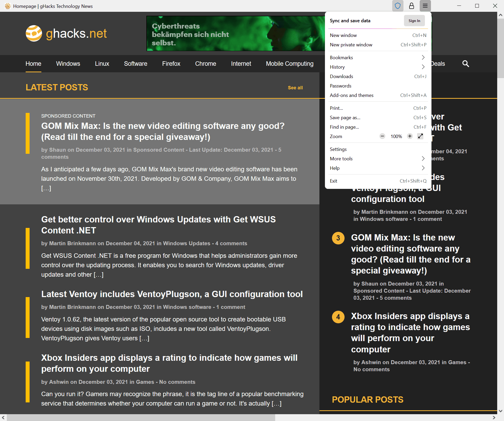Image resolution: width=504 pixels, height=421 pixels.
Task: Open the Firefox navigation tab
Action: click(x=171, y=64)
